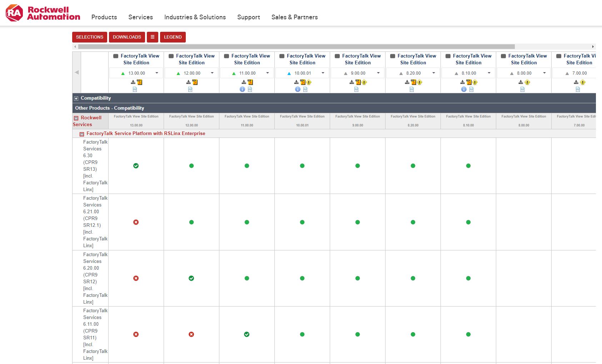Click the download icon under version 13.00.00
Viewport: 602px width, 364px height.
133,82
